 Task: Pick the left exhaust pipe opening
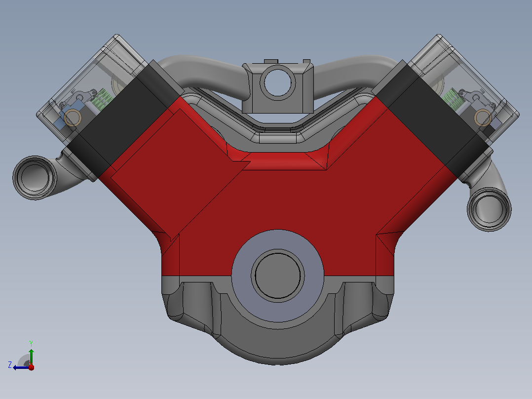coord(34,178)
